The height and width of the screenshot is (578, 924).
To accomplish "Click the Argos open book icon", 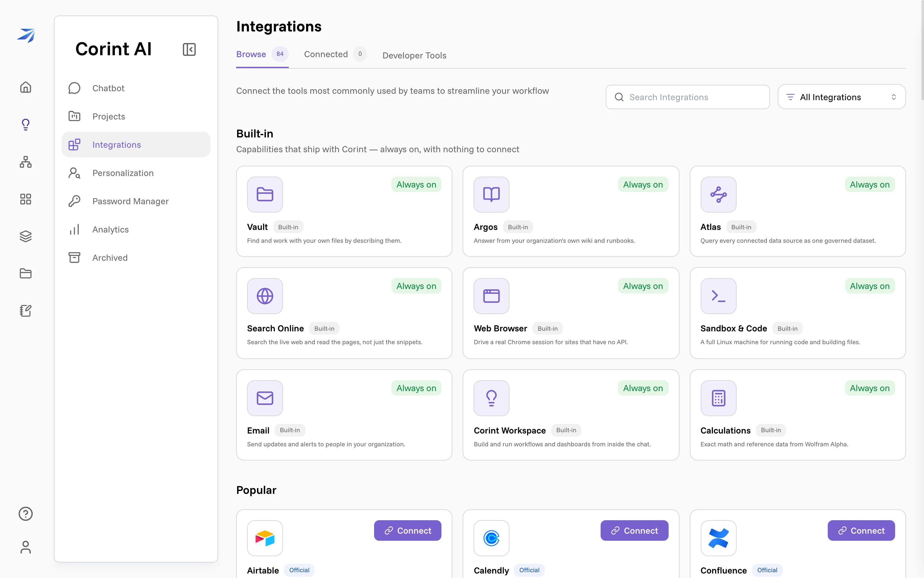I will click(x=492, y=194).
